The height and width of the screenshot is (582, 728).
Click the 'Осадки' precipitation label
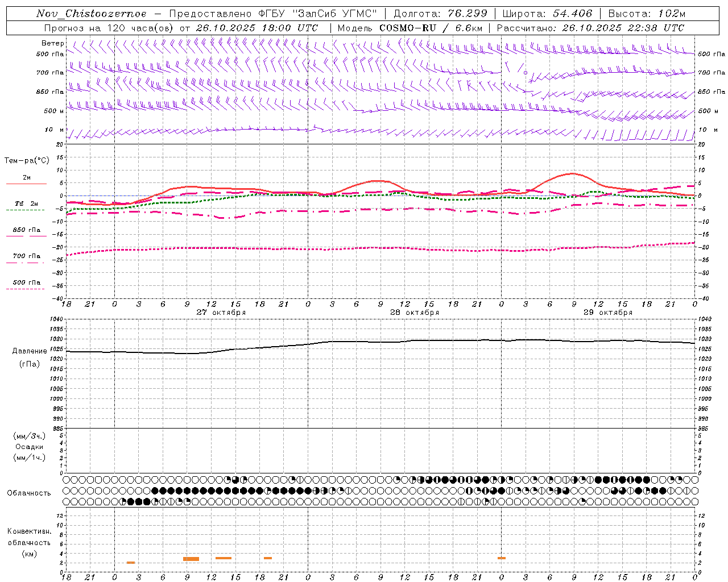[30, 447]
